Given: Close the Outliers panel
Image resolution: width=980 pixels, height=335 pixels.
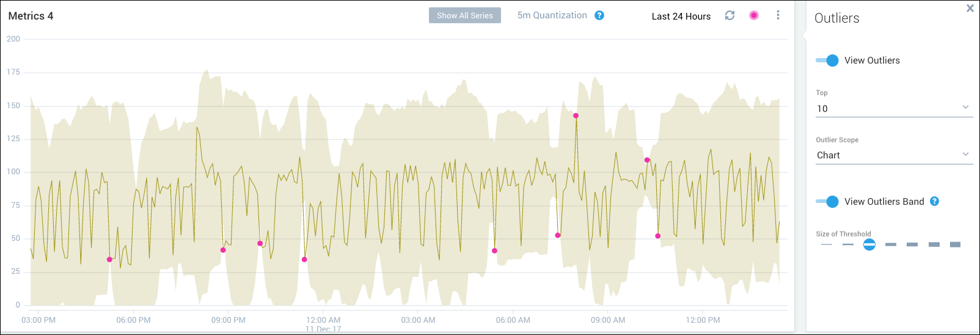Looking at the screenshot, I should click(x=970, y=9).
